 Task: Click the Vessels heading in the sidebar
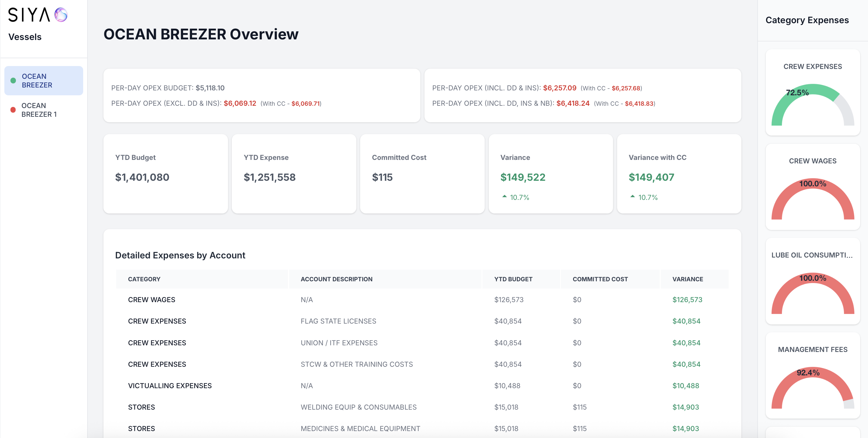25,36
